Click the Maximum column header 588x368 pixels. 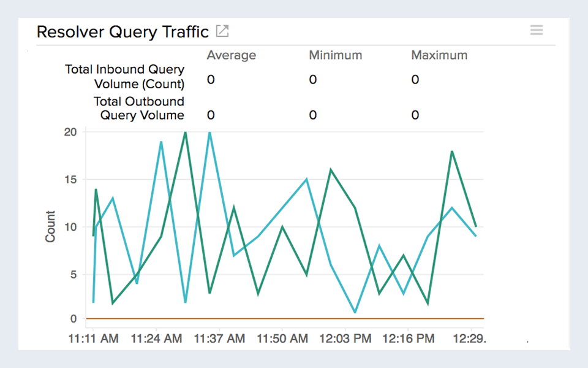click(439, 55)
